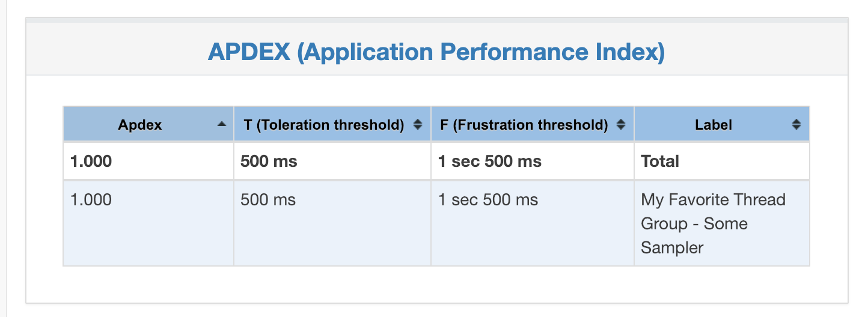
Task: Click the Frustration threshold sort arrows icon
Action: [x=622, y=125]
